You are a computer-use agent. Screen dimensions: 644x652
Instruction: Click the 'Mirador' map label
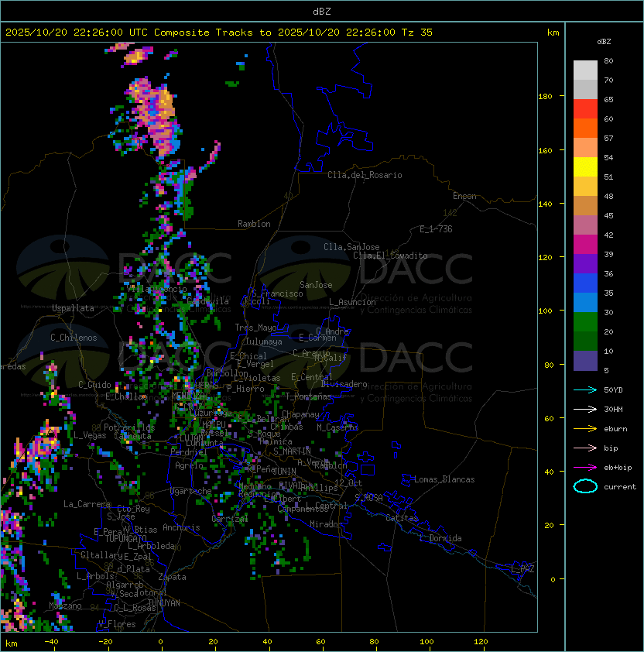click(x=326, y=524)
